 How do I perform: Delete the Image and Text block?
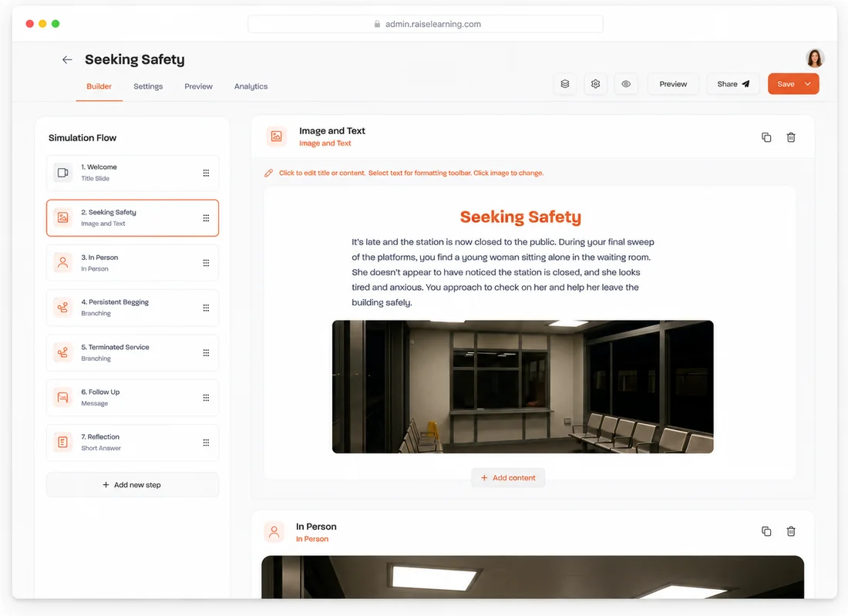tap(791, 137)
